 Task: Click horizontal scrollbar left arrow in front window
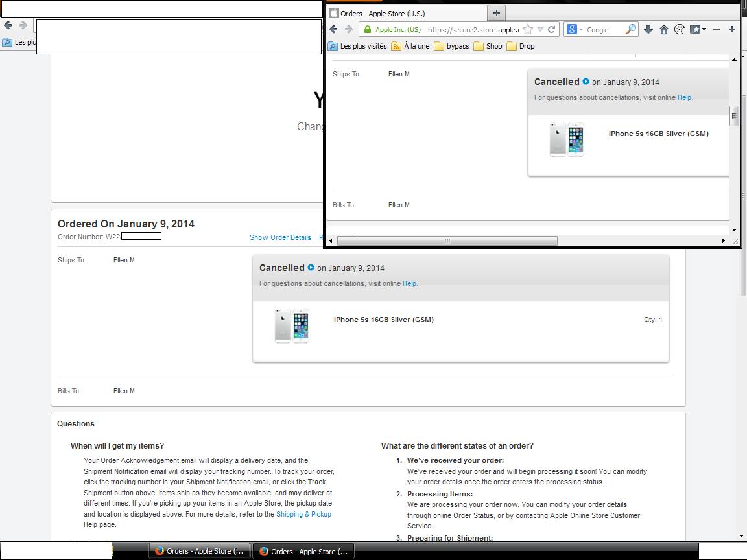331,240
